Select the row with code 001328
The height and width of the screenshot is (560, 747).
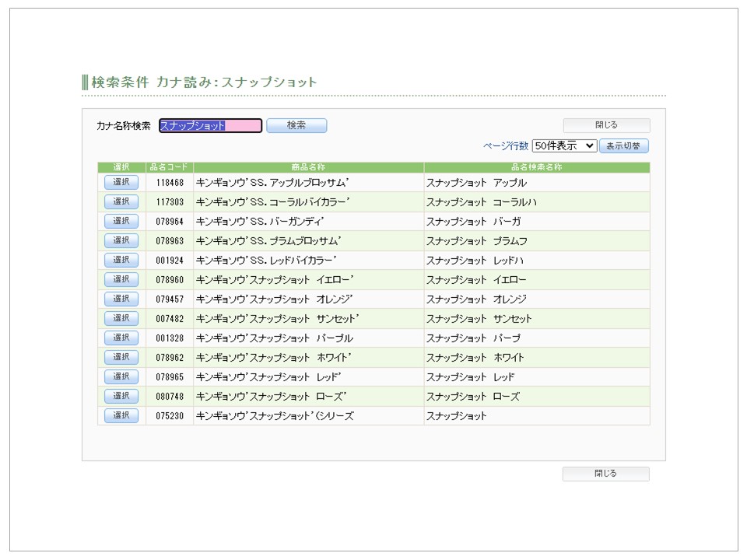coord(121,338)
